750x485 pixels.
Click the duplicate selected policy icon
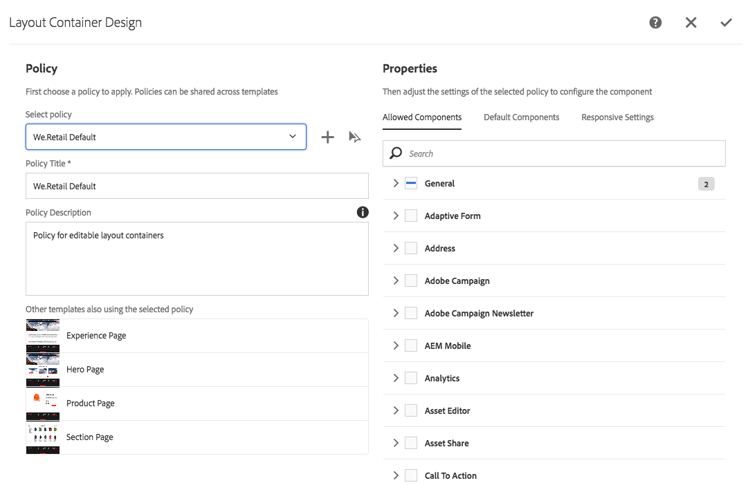coord(354,137)
